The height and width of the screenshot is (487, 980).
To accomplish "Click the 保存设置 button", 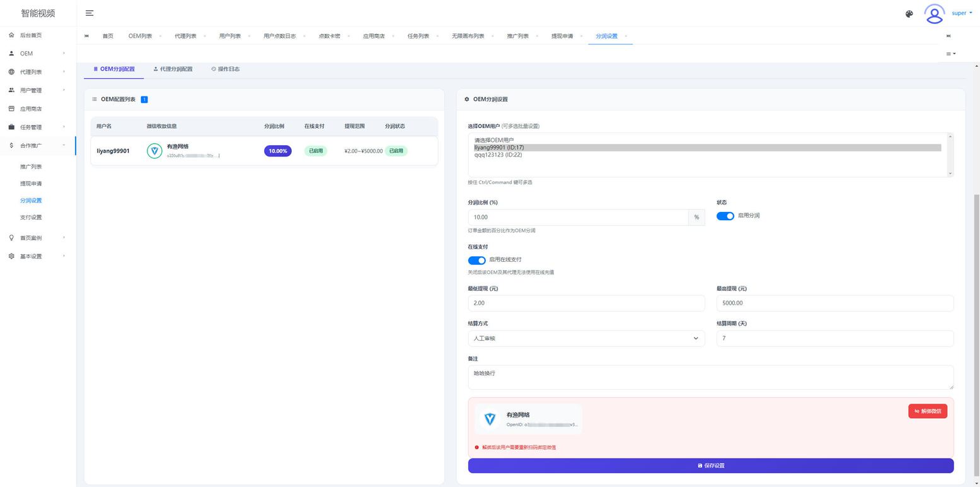I will (x=711, y=466).
